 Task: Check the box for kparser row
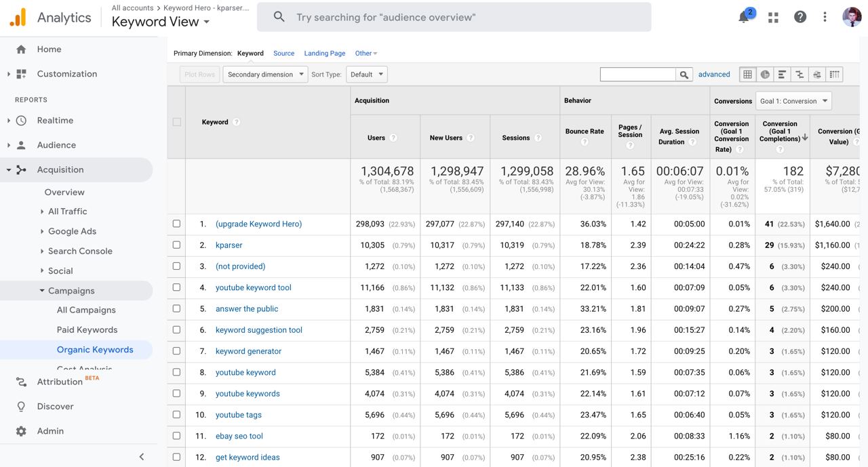pos(176,245)
